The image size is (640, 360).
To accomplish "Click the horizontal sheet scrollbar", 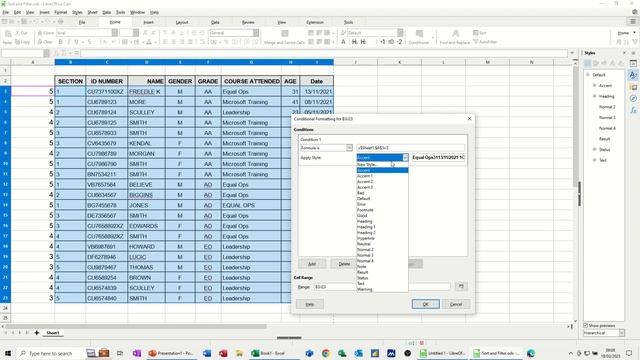I will coord(135,326).
